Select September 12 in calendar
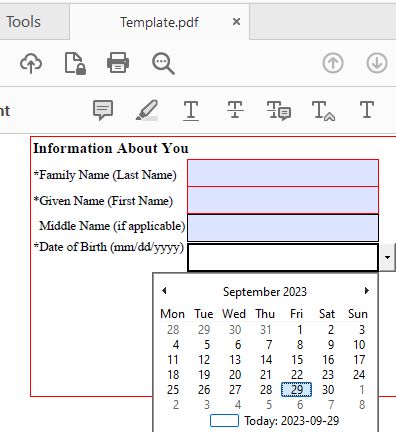396x432 pixels. click(x=204, y=360)
